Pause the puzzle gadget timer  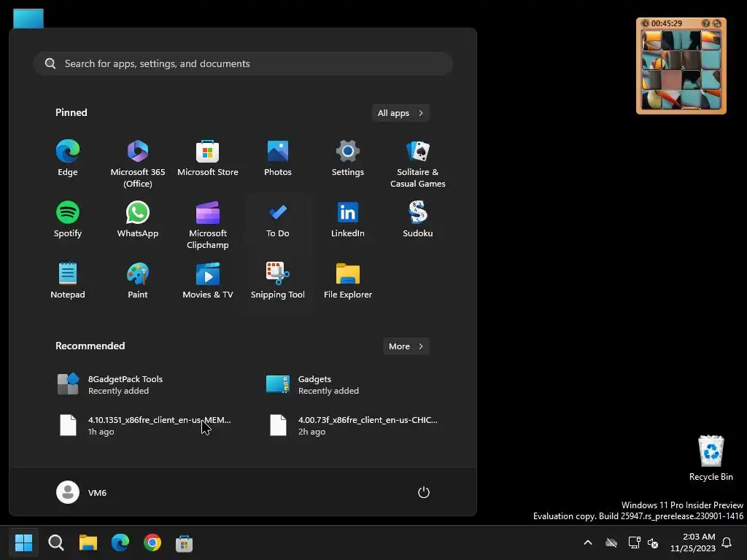(x=645, y=23)
